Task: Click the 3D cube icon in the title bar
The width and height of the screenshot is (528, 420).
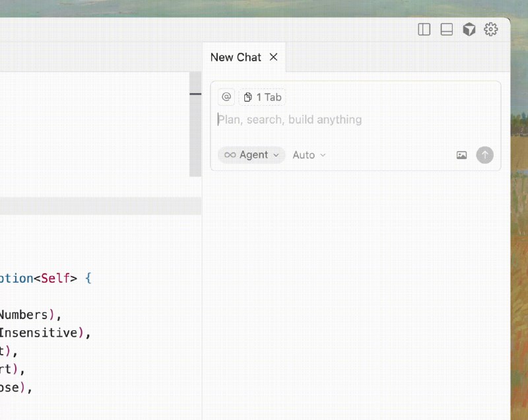Action: click(x=469, y=29)
